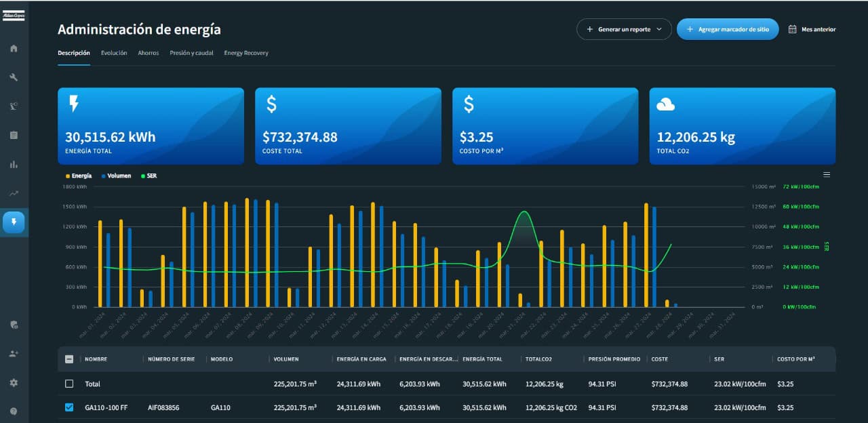This screenshot has width=868, height=423.
Task: Expand the Generar un reporte dropdown
Action: tap(624, 29)
